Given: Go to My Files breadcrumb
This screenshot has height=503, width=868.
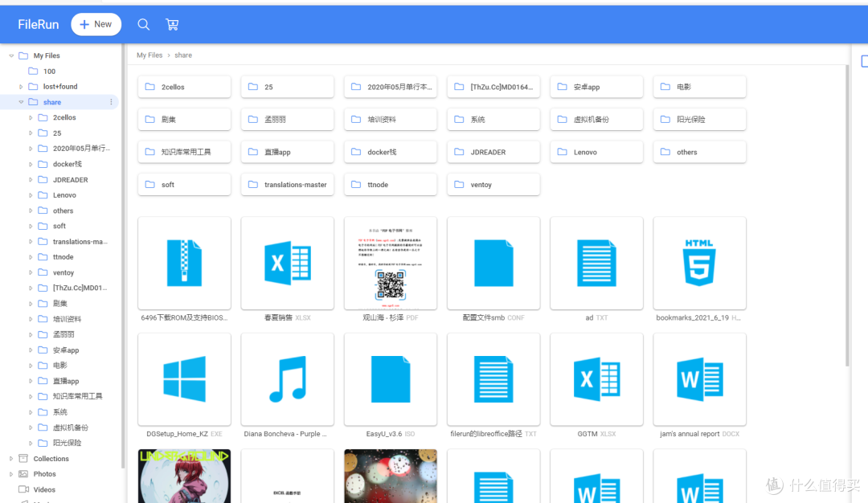Looking at the screenshot, I should (149, 55).
